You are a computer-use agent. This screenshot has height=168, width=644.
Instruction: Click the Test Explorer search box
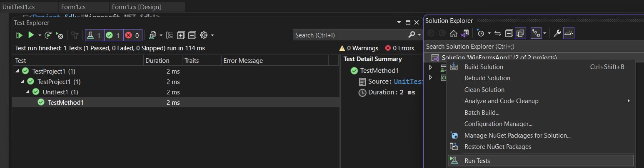(350, 35)
